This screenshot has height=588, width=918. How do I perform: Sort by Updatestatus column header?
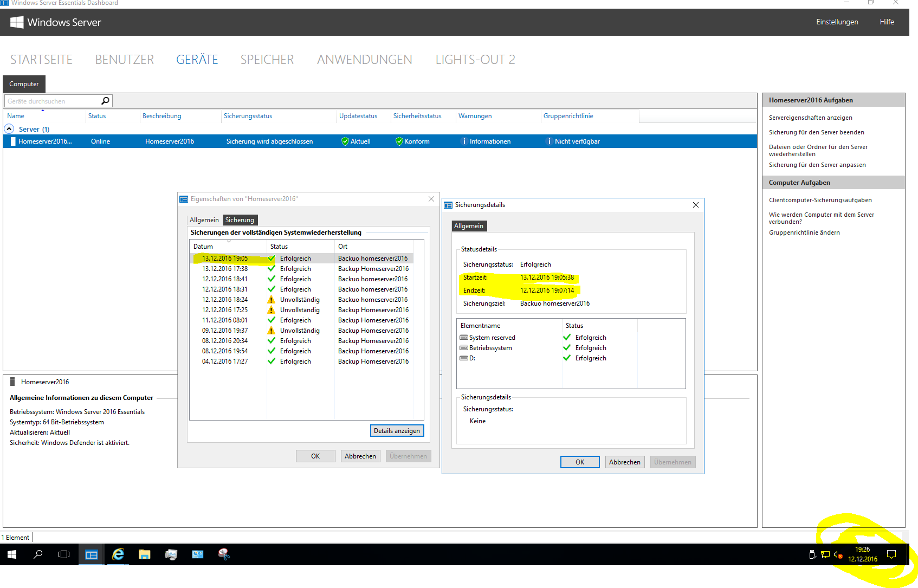click(x=364, y=116)
